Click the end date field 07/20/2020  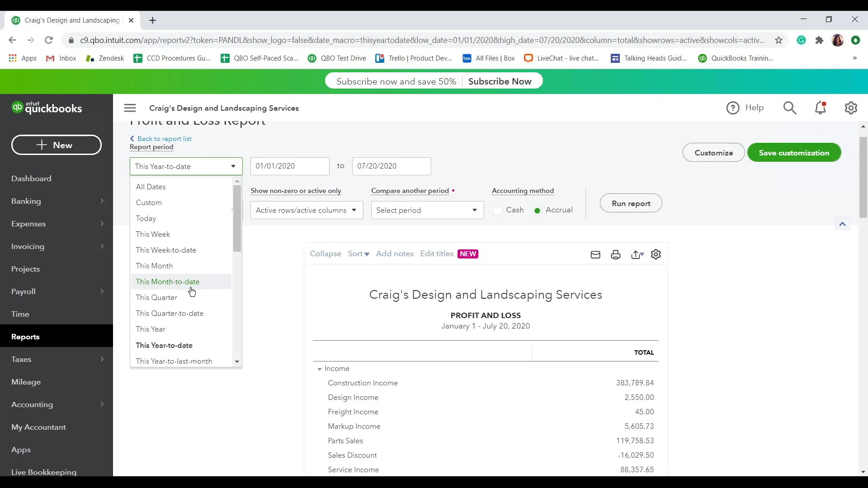click(x=392, y=166)
